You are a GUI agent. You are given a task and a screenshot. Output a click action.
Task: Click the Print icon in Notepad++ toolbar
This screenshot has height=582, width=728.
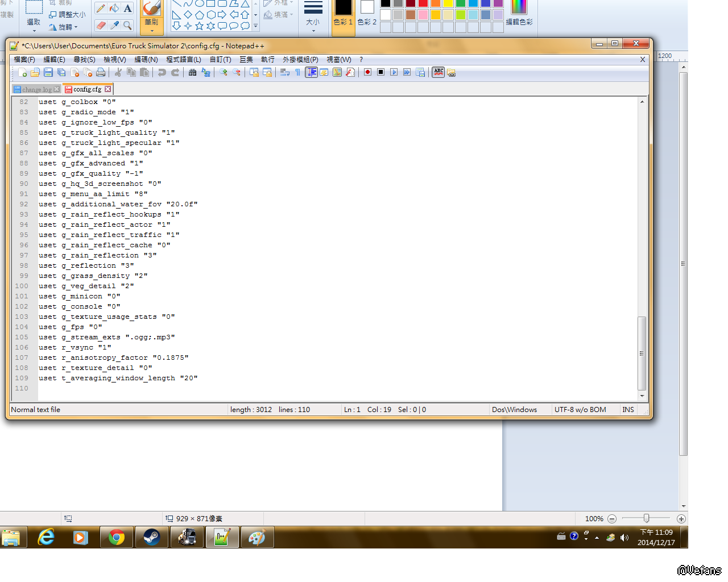pyautogui.click(x=101, y=72)
